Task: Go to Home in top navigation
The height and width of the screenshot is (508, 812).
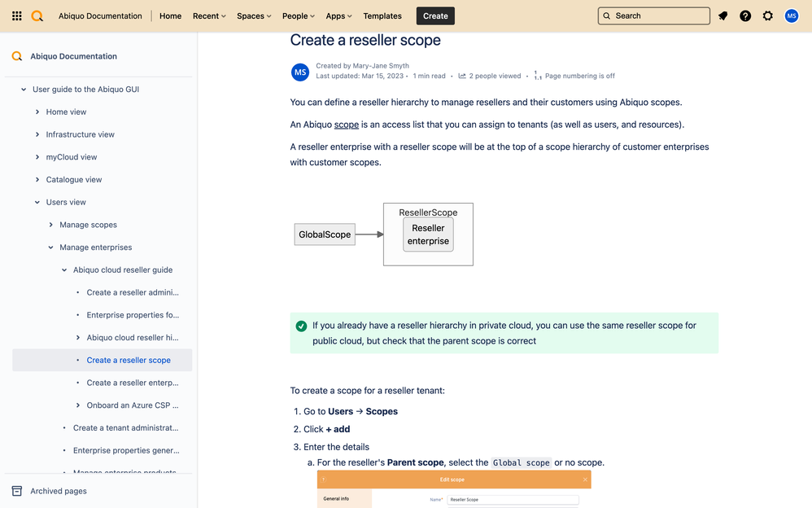Action: pyautogui.click(x=170, y=16)
